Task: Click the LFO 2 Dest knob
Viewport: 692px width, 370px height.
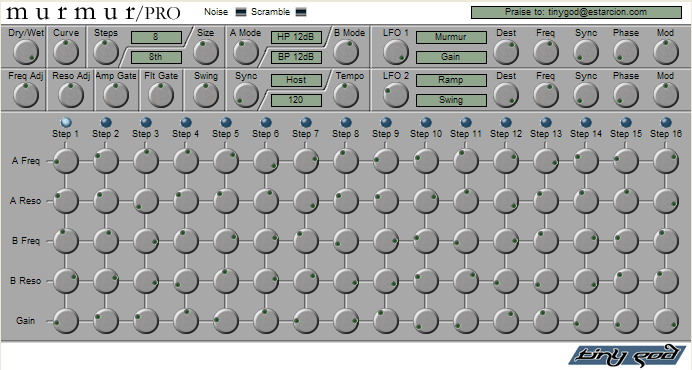Action: click(506, 95)
